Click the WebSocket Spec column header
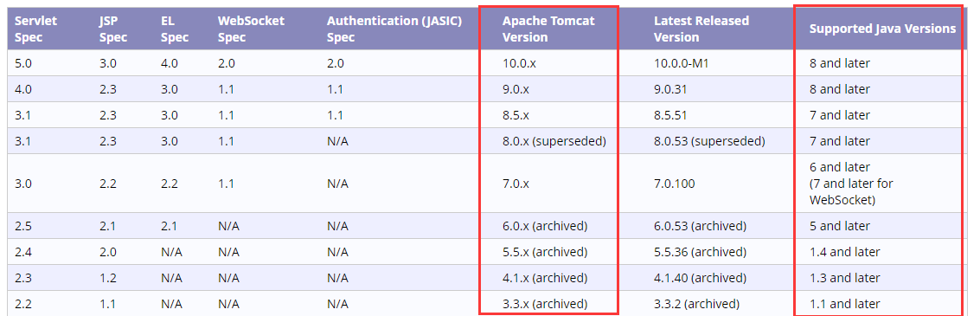This screenshot has height=316, width=980. pyautogui.click(x=251, y=29)
